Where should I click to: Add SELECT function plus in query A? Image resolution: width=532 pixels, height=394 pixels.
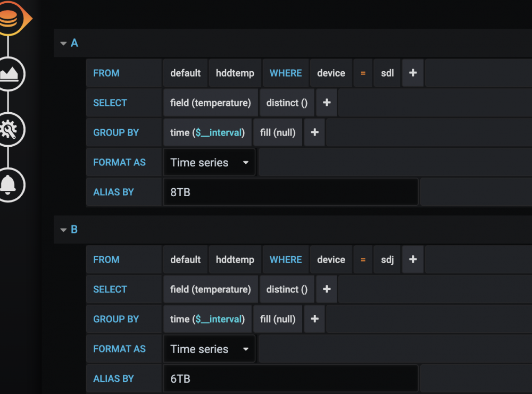coord(327,103)
